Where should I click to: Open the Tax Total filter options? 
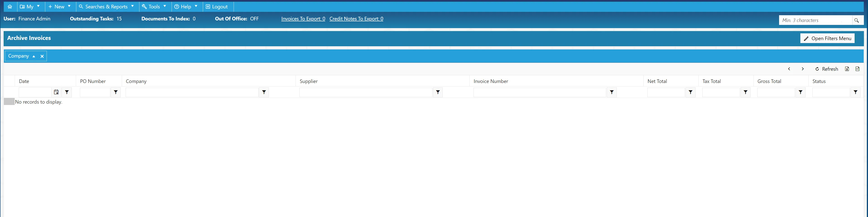pyautogui.click(x=745, y=92)
